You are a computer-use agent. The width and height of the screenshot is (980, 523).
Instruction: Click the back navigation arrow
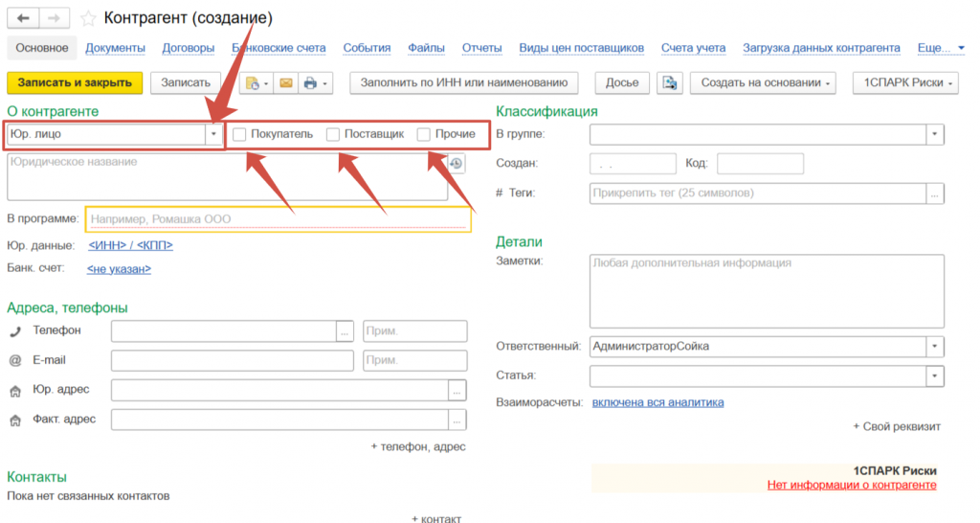pyautogui.click(x=23, y=18)
